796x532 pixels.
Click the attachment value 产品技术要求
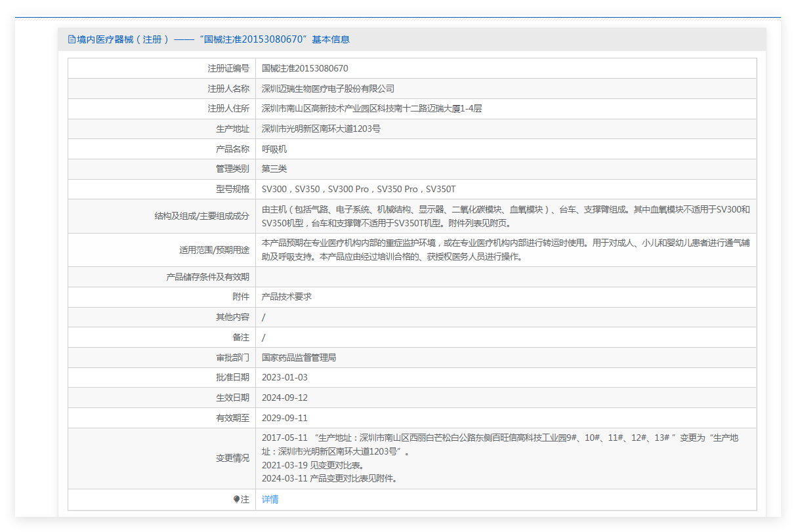(x=286, y=297)
